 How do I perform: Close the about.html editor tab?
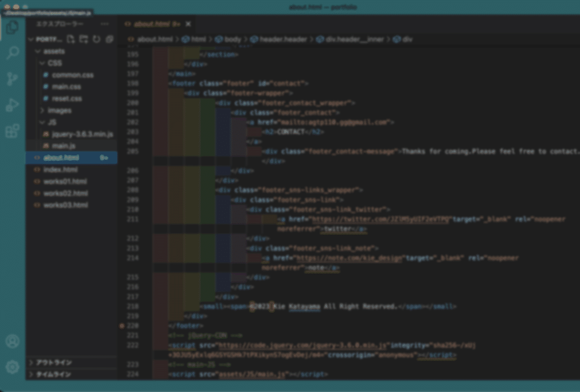tap(188, 24)
